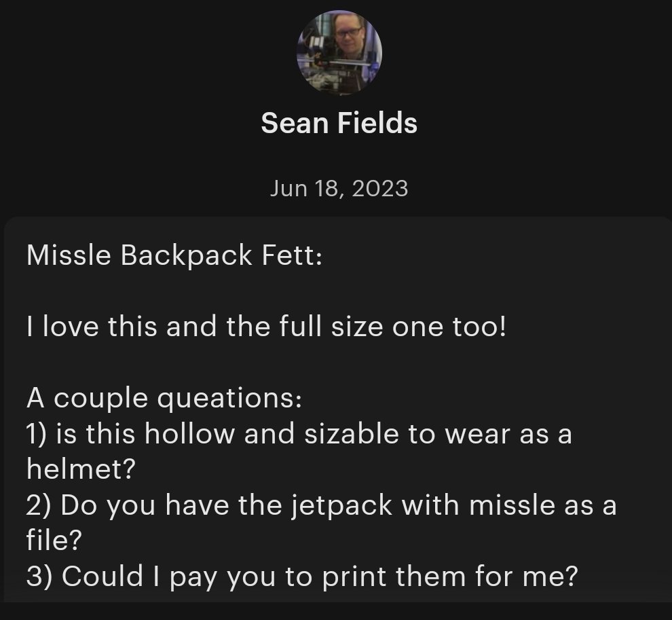Image resolution: width=672 pixels, height=620 pixels.
Task: Click the word 'file?' in the message
Action: (x=54, y=540)
